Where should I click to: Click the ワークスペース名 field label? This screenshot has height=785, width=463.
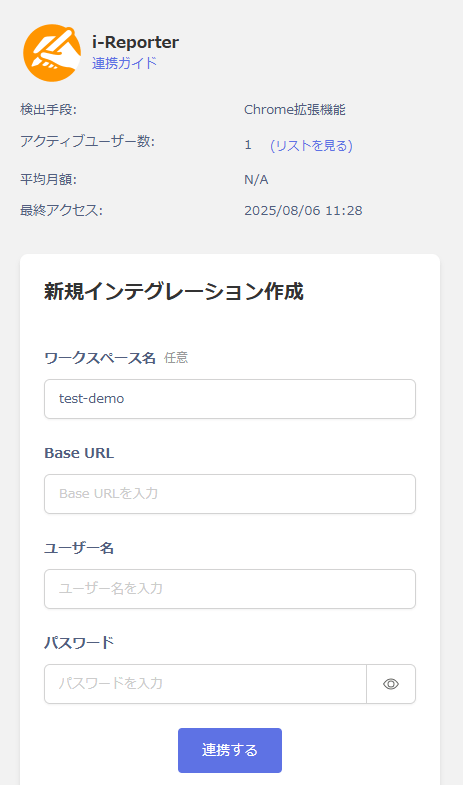click(x=100, y=358)
